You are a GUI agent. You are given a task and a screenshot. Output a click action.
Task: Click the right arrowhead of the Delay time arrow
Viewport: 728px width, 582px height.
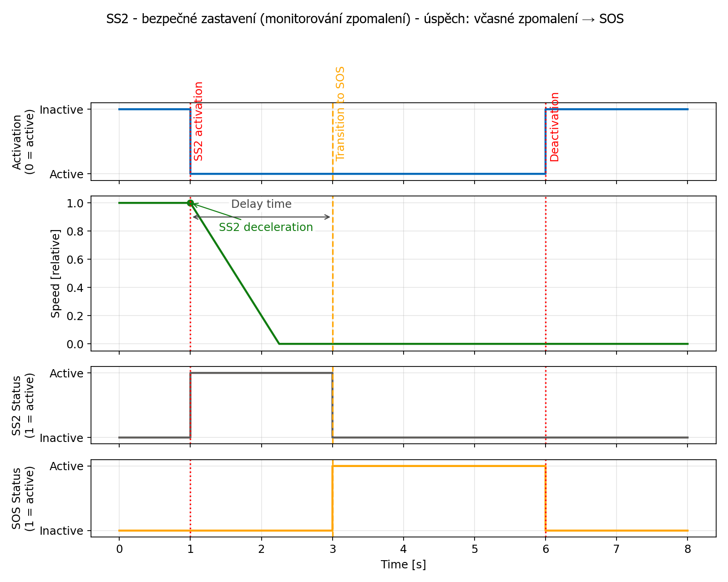click(329, 217)
